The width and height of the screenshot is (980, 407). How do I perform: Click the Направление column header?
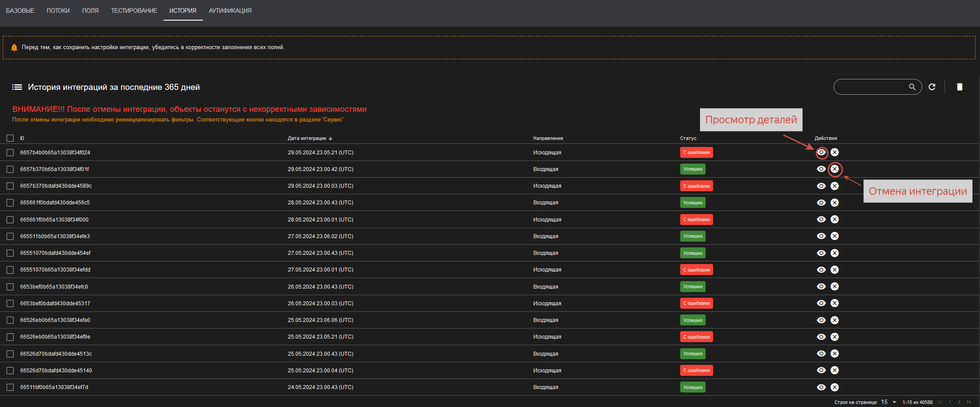pos(548,138)
